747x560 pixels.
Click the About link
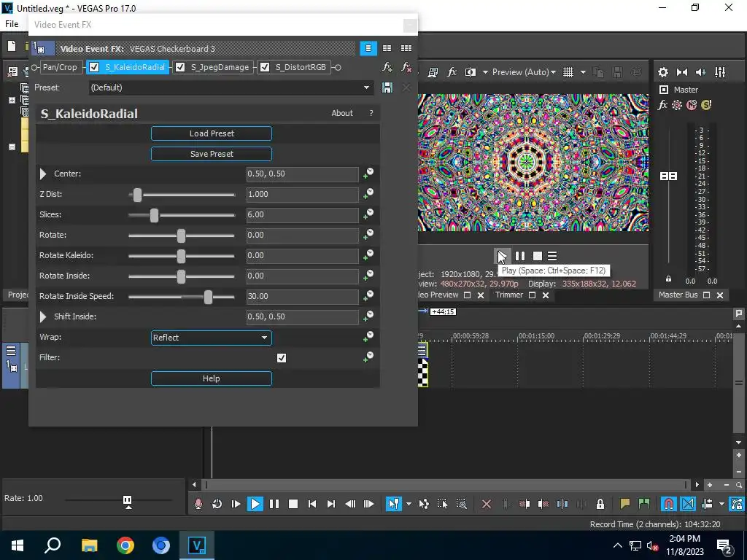[x=342, y=113]
